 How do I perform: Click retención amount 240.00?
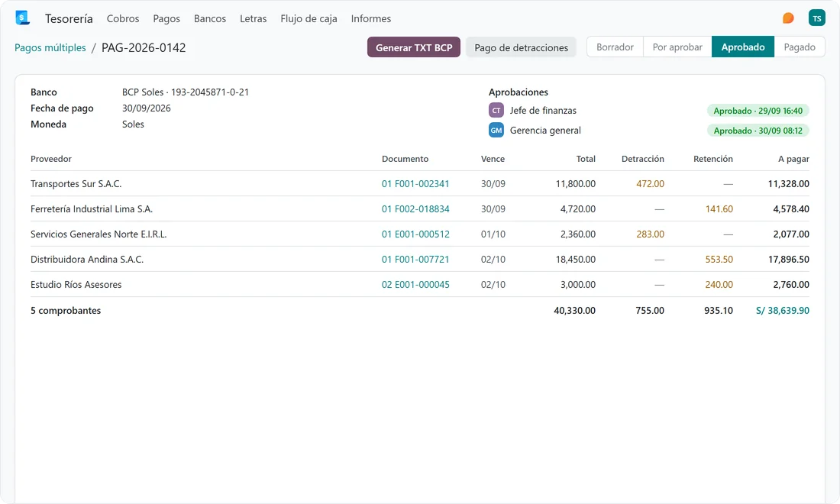[x=719, y=284]
